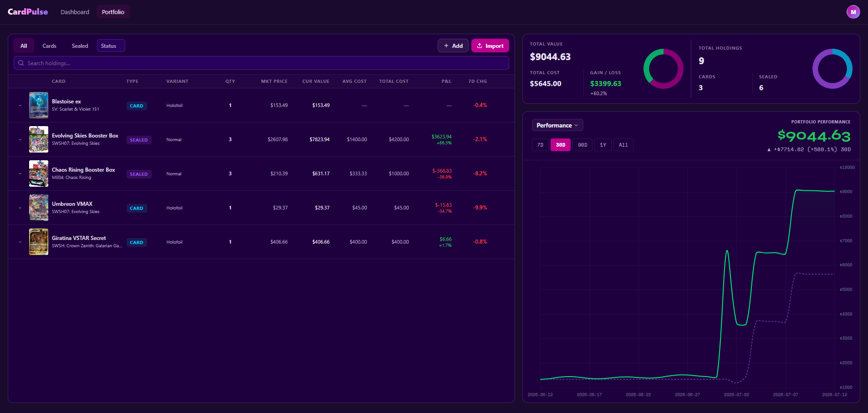Click the Chaos Rising Booster Box name

(x=83, y=170)
